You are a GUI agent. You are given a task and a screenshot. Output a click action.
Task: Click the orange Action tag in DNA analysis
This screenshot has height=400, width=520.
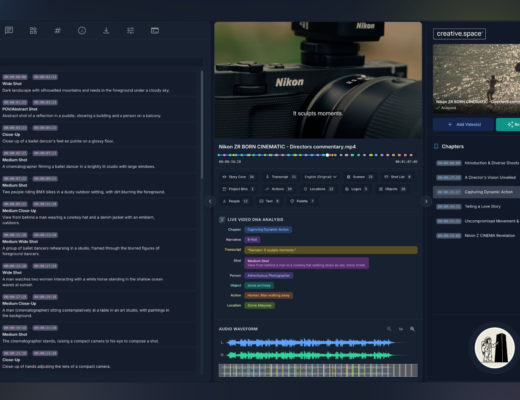269,295
